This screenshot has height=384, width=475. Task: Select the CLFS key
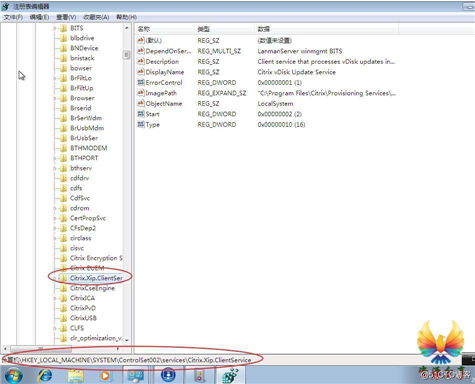(x=77, y=328)
